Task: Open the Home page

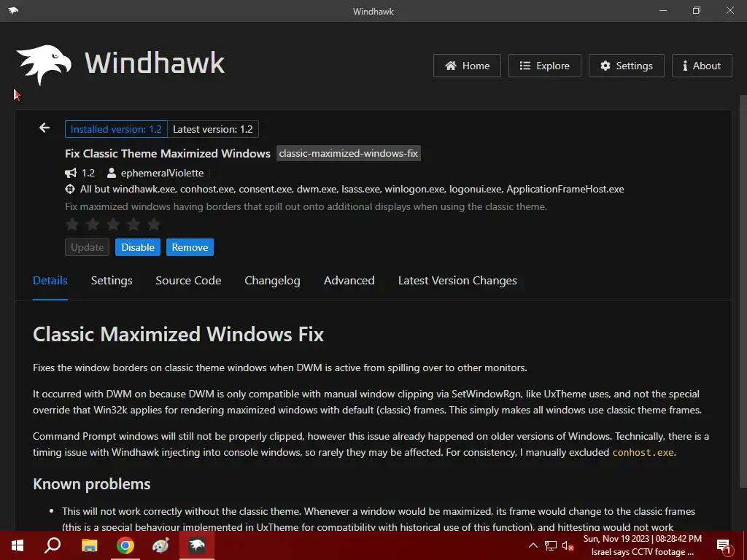Action: tap(467, 66)
